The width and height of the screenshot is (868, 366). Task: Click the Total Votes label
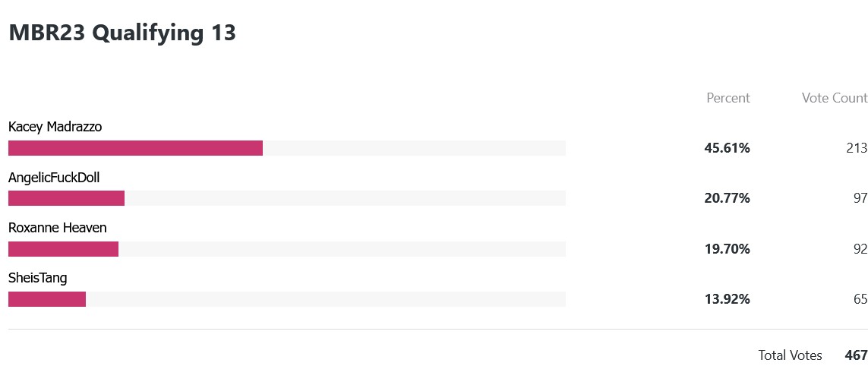pyautogui.click(x=790, y=355)
